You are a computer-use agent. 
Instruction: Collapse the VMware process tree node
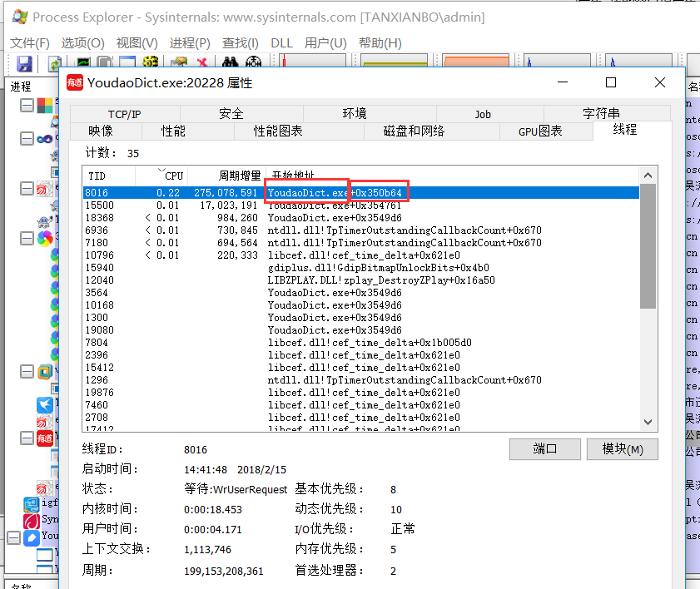click(x=27, y=372)
